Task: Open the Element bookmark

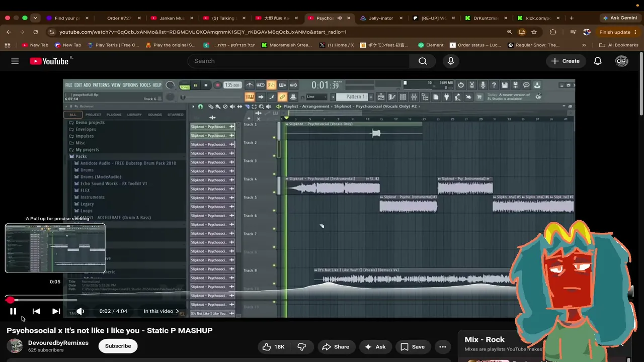Action: coord(431,45)
